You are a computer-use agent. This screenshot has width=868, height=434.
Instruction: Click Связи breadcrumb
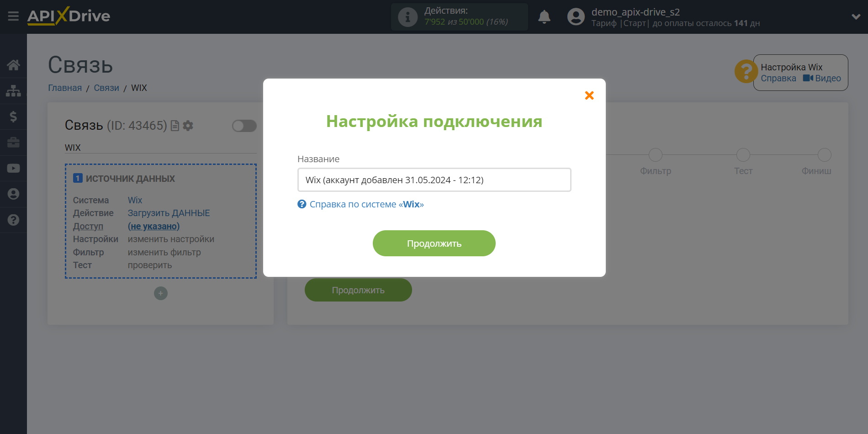[106, 88]
